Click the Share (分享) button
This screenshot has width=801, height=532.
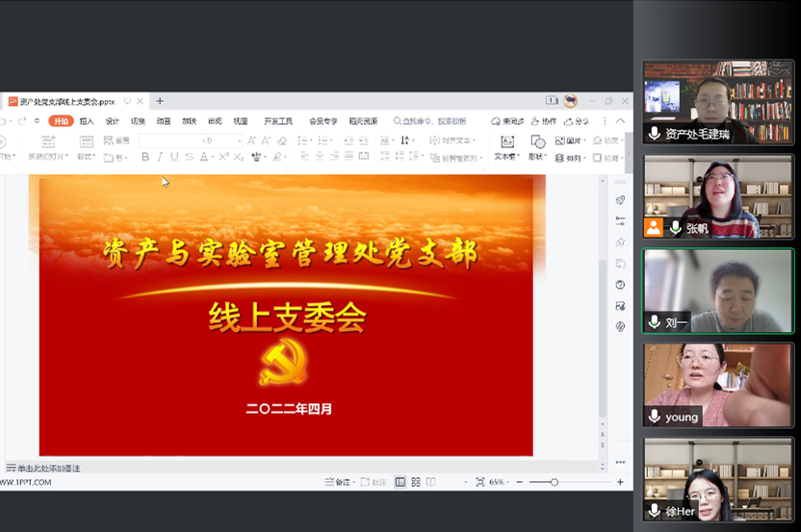pos(577,121)
